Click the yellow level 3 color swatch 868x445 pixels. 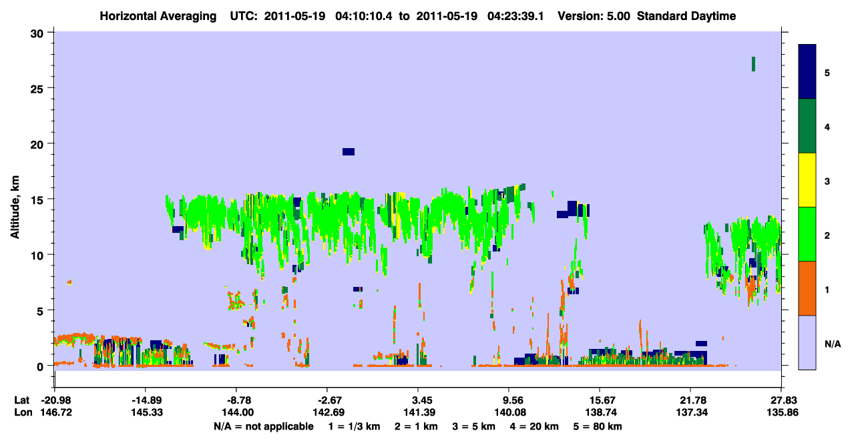[x=807, y=180]
